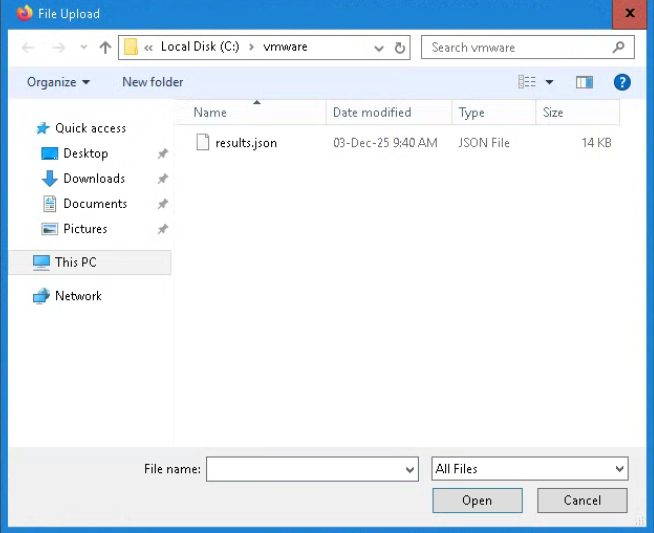Click the Back navigation arrow
This screenshot has height=533, width=654.
[28, 48]
